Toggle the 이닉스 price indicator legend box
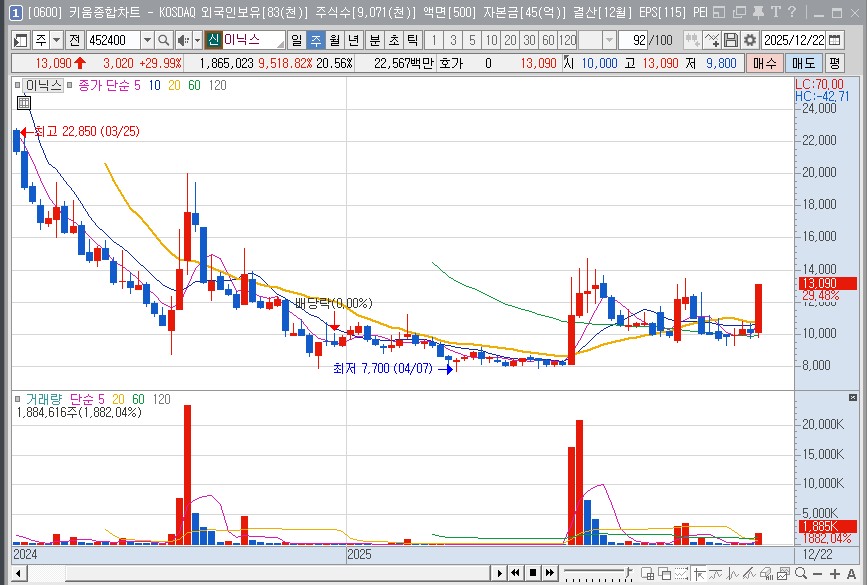867x585 pixels. point(43,85)
